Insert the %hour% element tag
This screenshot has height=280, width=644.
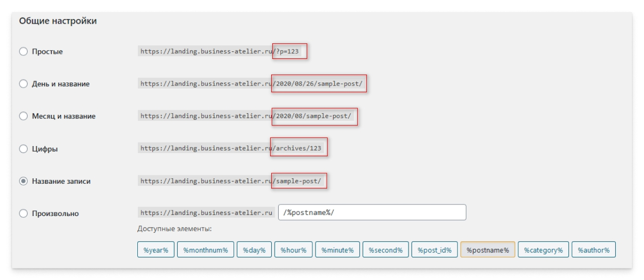click(293, 250)
